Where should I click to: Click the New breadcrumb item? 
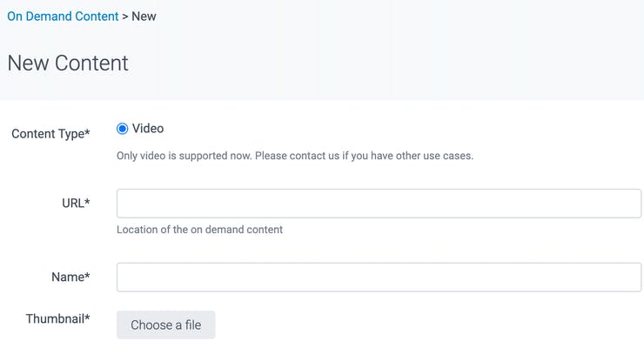tap(144, 17)
